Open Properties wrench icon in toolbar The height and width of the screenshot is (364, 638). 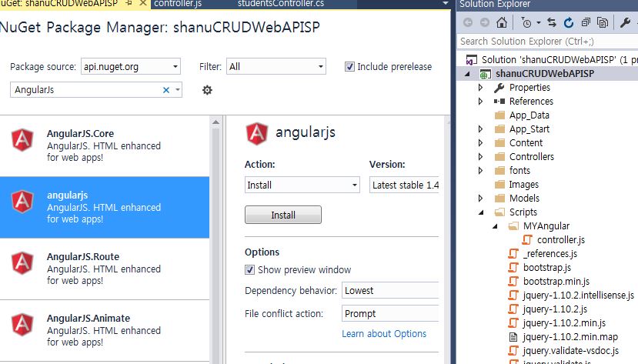coord(625,22)
